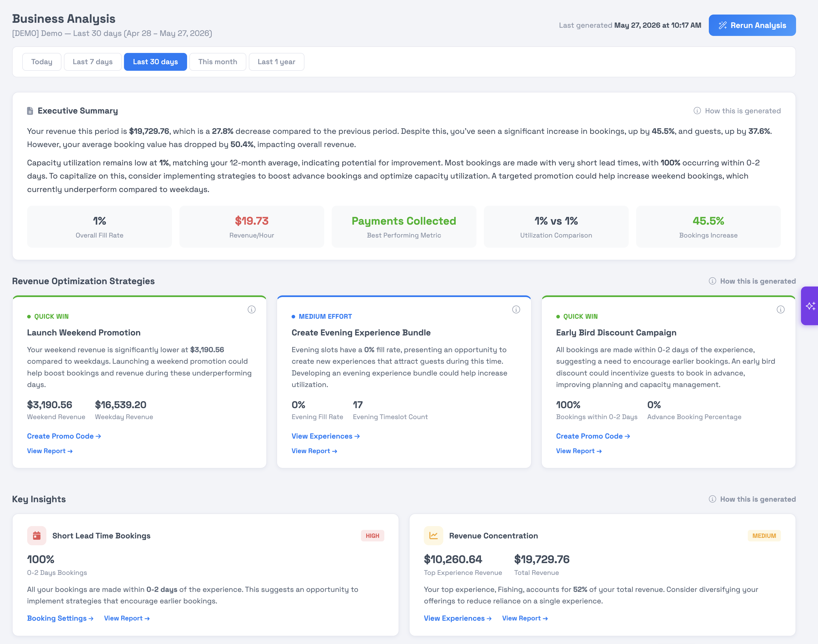Open How this is generated for Key Insights
Image resolution: width=818 pixels, height=644 pixels.
pyautogui.click(x=752, y=499)
